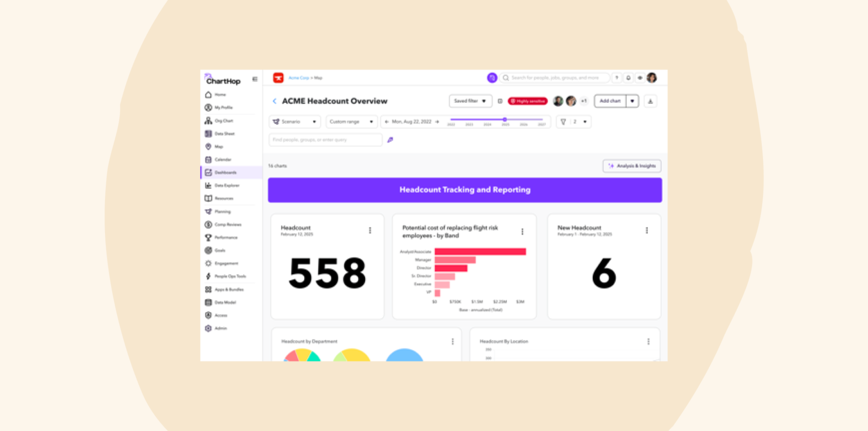Image resolution: width=868 pixels, height=431 pixels.
Task: Open People Ops Tools in sidebar
Action: click(231, 276)
